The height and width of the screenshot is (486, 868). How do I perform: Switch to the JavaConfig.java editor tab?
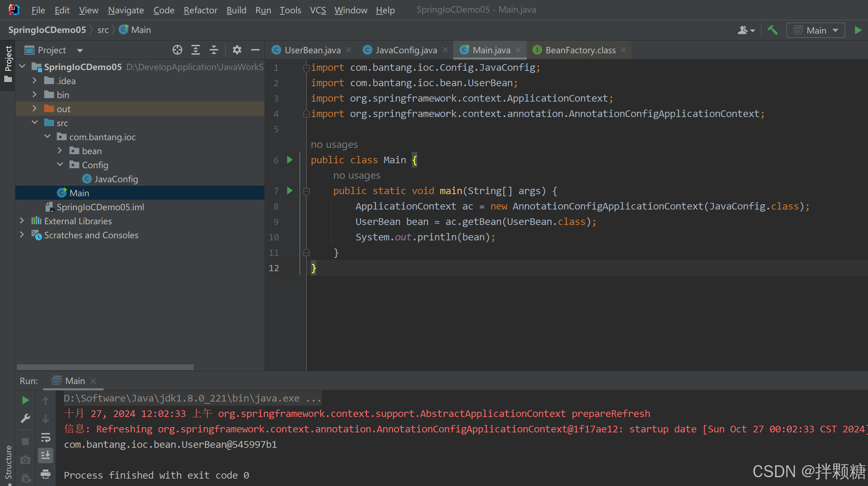click(406, 50)
